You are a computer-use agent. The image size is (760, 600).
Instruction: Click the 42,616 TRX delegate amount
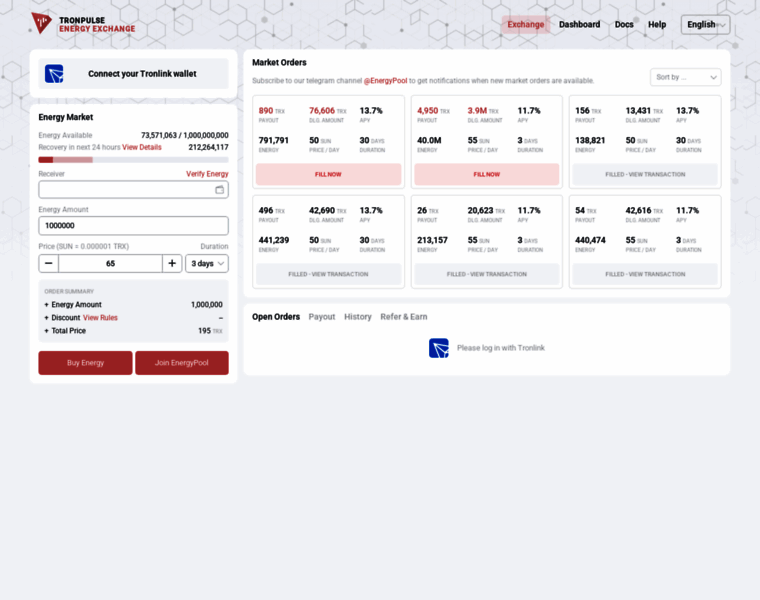[x=644, y=211]
